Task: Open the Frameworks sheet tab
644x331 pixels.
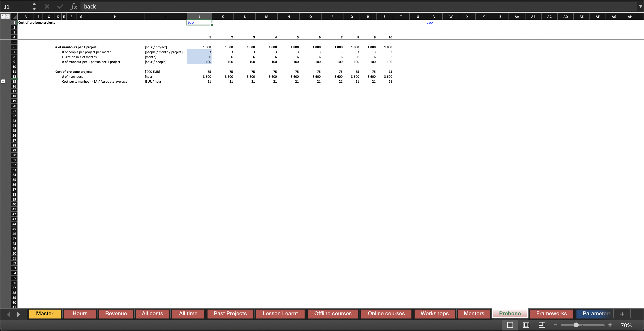Action: 551,314
